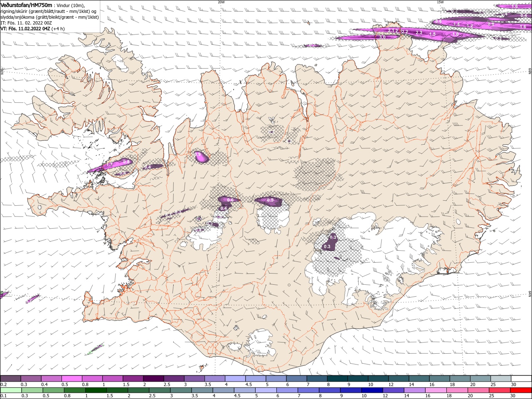Select the bottom legend swatch starting at 25
The height and width of the screenshot is (399, 532).
pos(500,390)
